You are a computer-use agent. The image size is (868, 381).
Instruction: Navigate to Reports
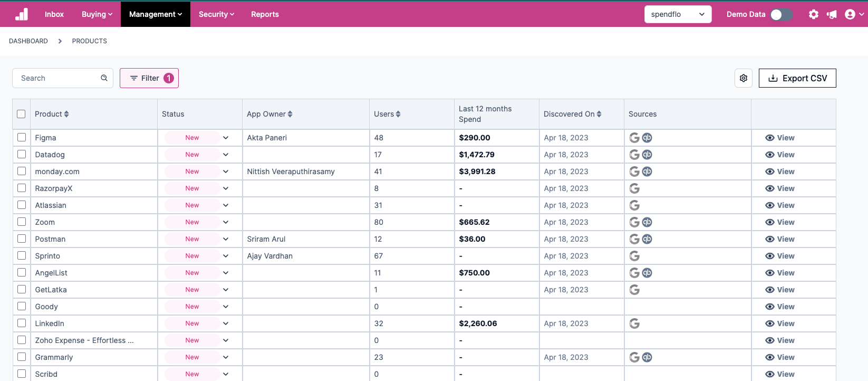(x=265, y=14)
